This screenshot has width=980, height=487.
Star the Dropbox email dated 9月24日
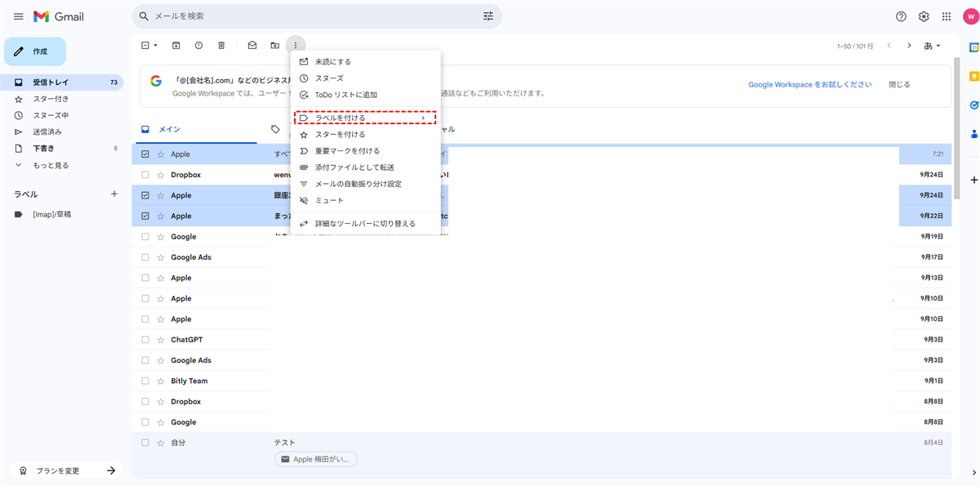pyautogui.click(x=161, y=175)
